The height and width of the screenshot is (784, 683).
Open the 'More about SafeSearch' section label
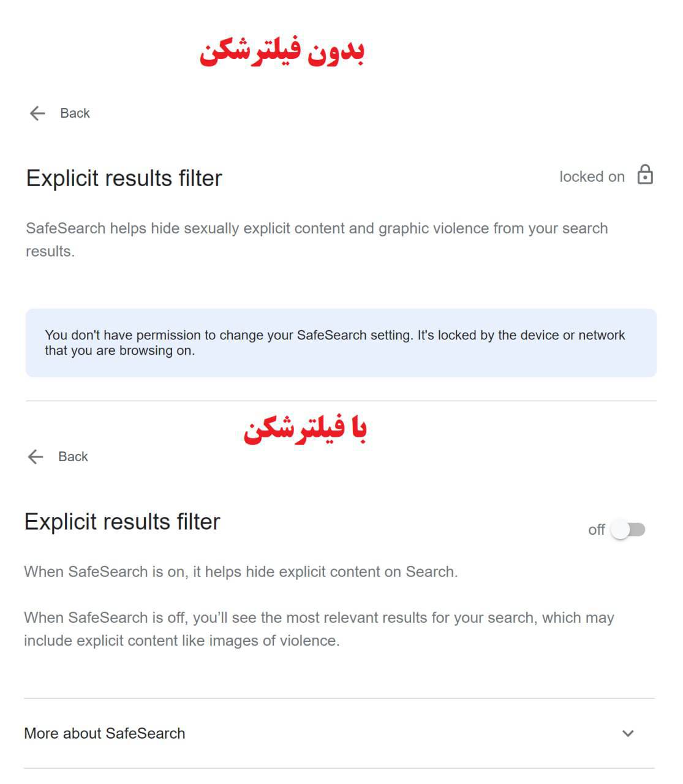click(105, 734)
